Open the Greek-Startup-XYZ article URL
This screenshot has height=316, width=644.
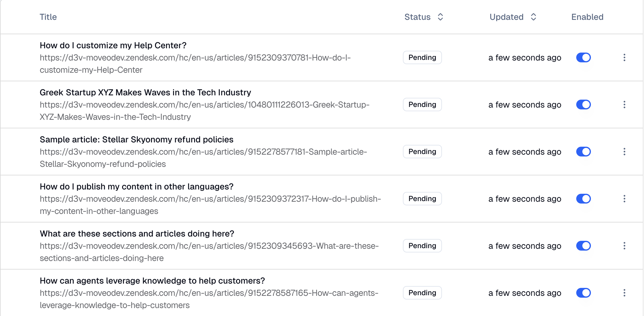pos(204,111)
